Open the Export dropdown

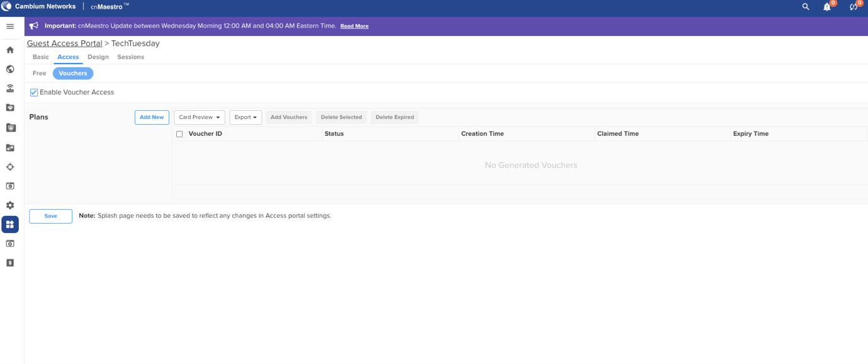(x=245, y=117)
